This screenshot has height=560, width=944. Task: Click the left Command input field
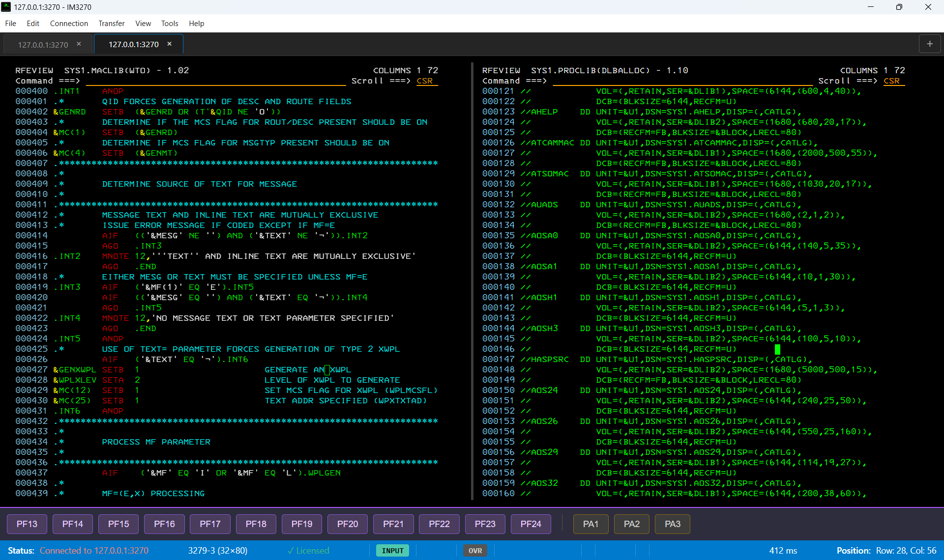point(215,81)
